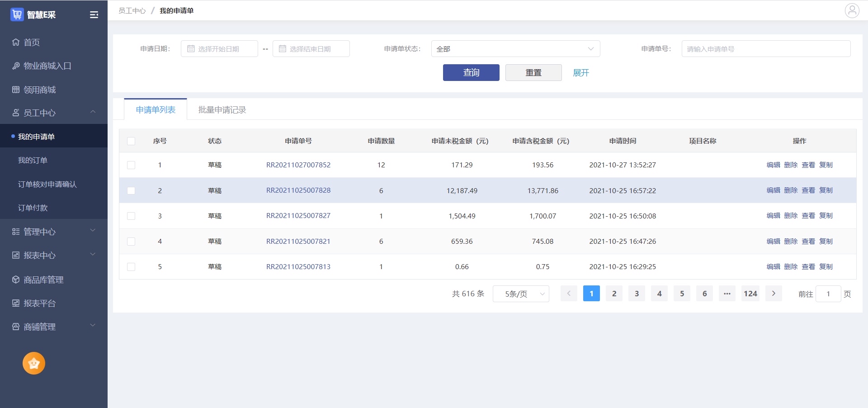The image size is (868, 408).
Task: Click the pagination ellipsis more-pages button
Action: pyautogui.click(x=727, y=294)
